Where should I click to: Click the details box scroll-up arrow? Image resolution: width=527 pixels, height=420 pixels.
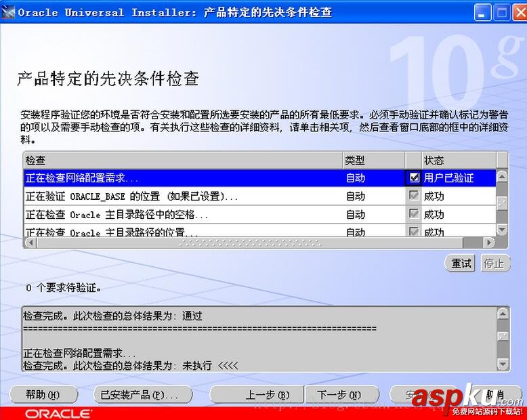(503, 314)
